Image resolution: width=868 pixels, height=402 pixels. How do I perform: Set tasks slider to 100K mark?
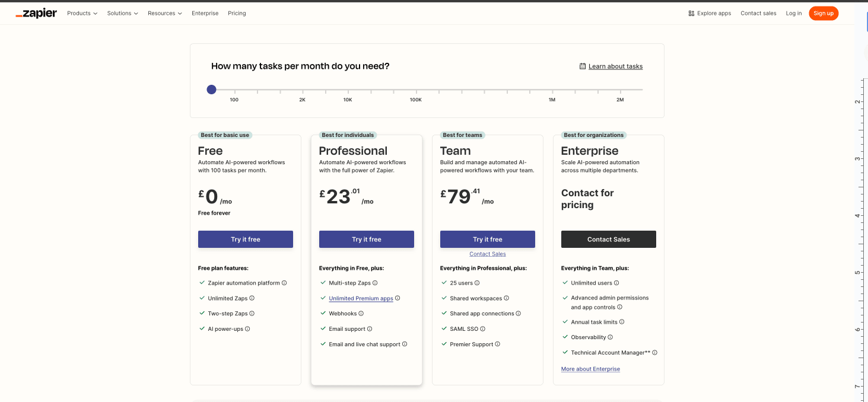tap(416, 90)
